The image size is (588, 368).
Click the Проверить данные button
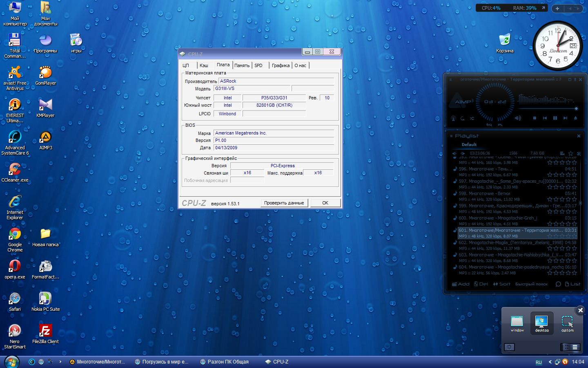click(x=284, y=203)
